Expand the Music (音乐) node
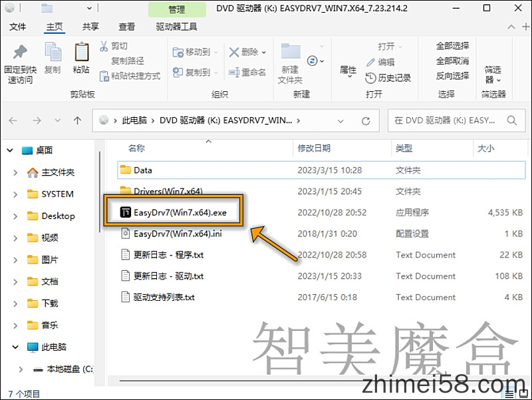The image size is (532, 400). [x=15, y=325]
